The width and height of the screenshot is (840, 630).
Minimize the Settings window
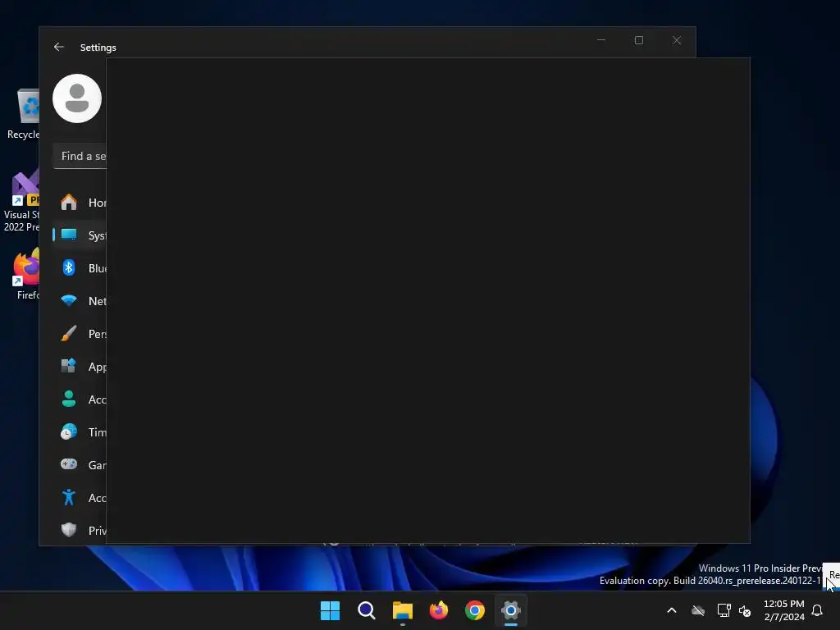pyautogui.click(x=601, y=40)
